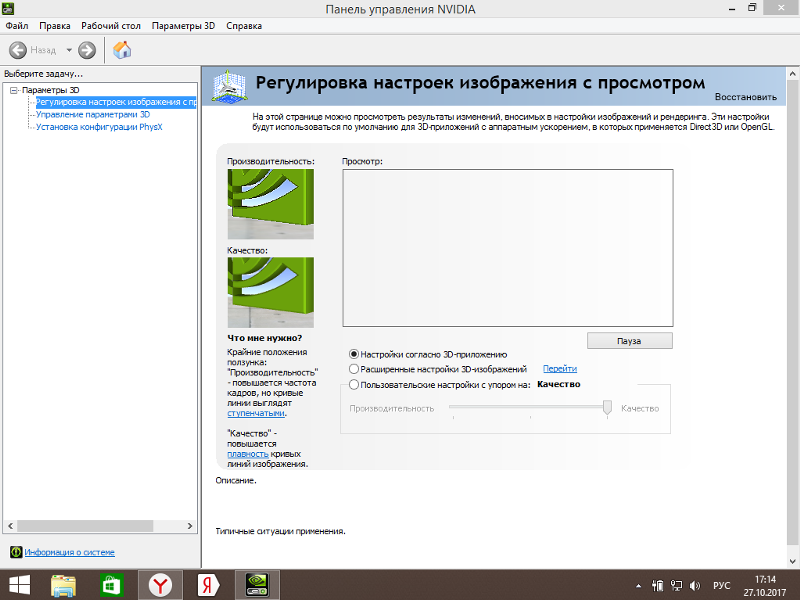Viewport: 800px width, 600px height.
Task: Click the main panel scroll down arrow
Action: click(793, 561)
